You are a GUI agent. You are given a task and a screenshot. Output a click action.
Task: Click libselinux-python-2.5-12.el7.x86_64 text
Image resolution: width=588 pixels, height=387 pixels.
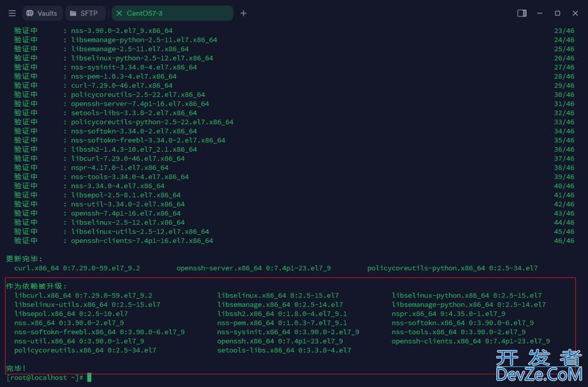pyautogui.click(x=142, y=58)
